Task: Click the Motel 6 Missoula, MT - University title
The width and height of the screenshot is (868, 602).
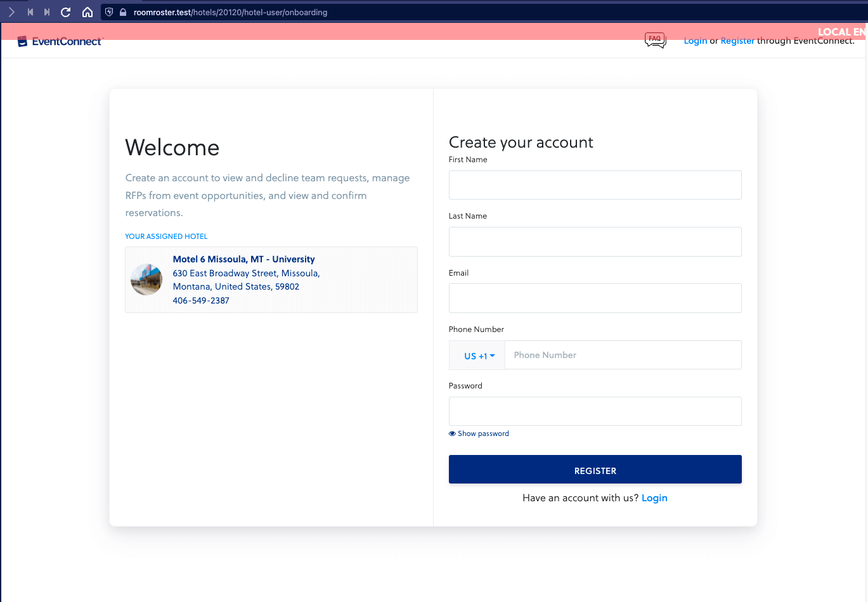Action: (243, 259)
